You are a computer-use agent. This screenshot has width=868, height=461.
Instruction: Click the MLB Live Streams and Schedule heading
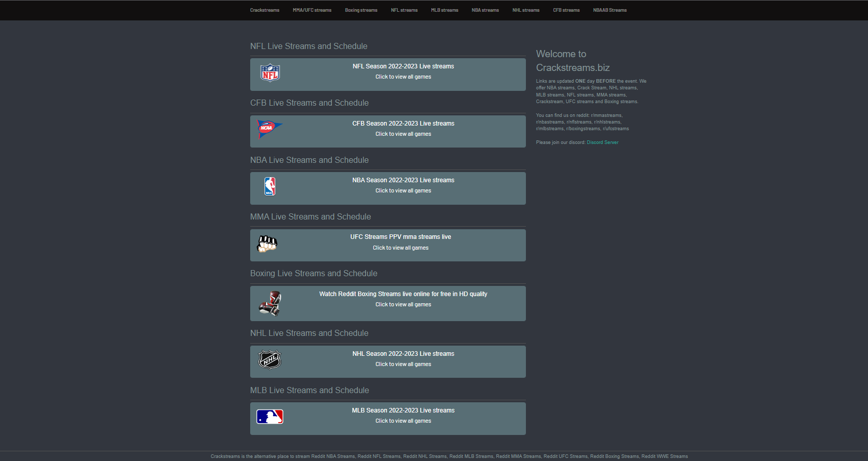point(309,391)
